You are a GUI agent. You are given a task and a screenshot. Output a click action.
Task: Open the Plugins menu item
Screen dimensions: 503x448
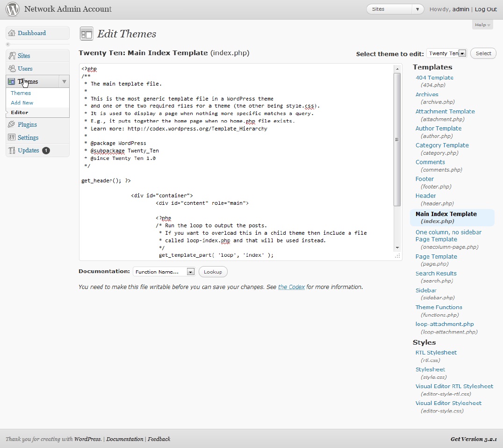click(27, 124)
